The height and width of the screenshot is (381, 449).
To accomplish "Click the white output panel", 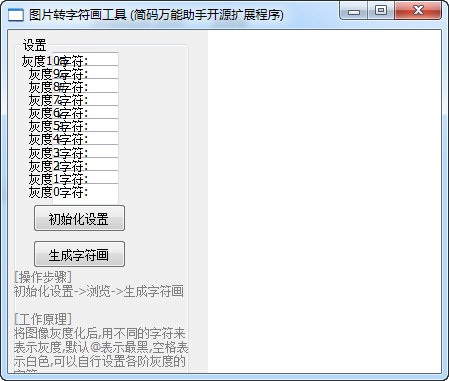I will coord(325,202).
